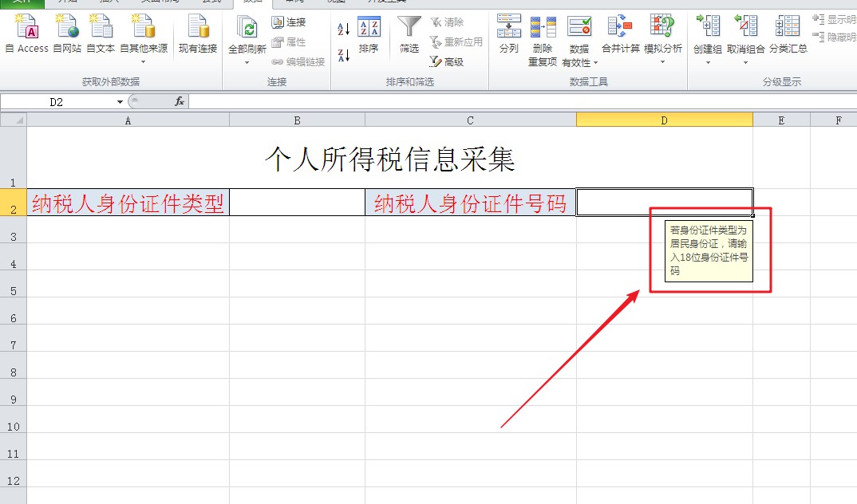The width and height of the screenshot is (857, 504).
Task: Select column A header
Action: (128, 120)
